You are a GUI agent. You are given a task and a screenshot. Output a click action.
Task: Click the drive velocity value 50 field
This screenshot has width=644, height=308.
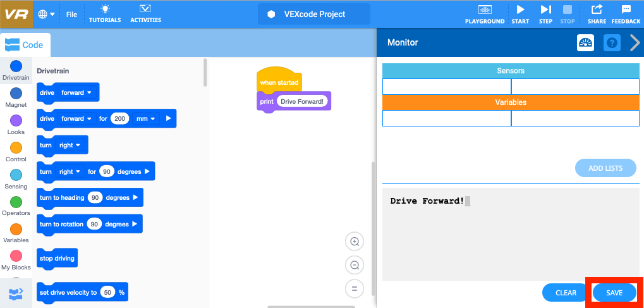coord(108,292)
